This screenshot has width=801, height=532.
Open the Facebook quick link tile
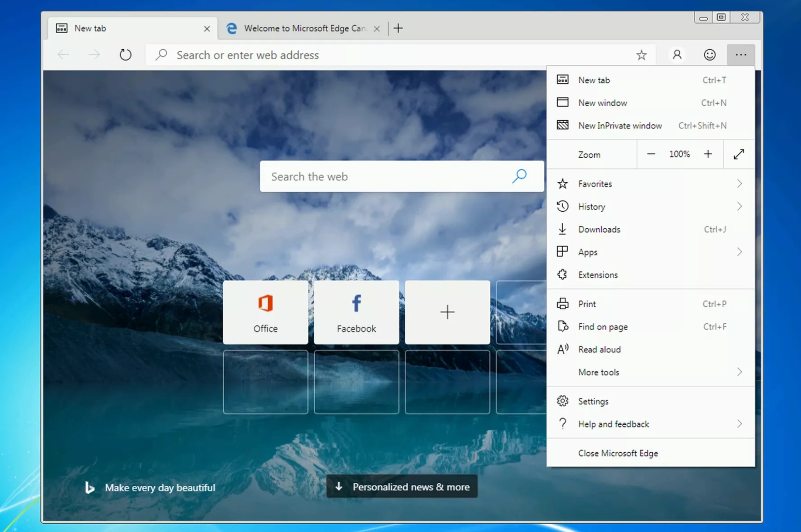pos(356,312)
